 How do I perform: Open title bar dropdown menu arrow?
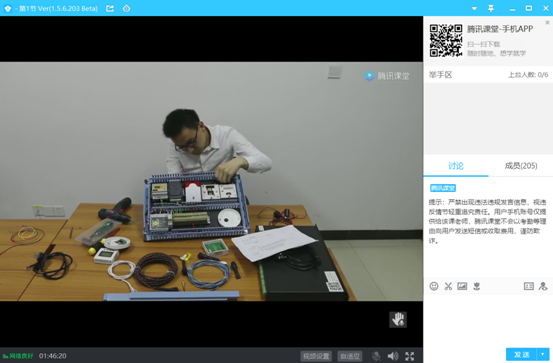coord(474,8)
